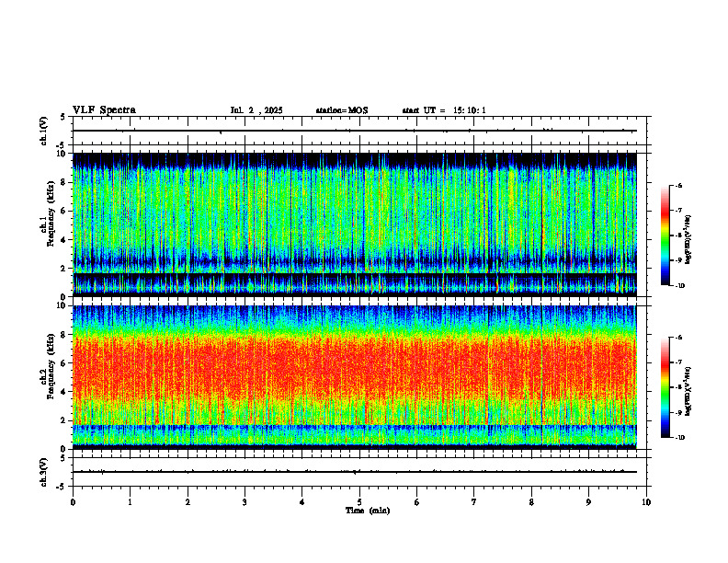
Task: Click the "station=MOS" header text
Action: (x=342, y=110)
